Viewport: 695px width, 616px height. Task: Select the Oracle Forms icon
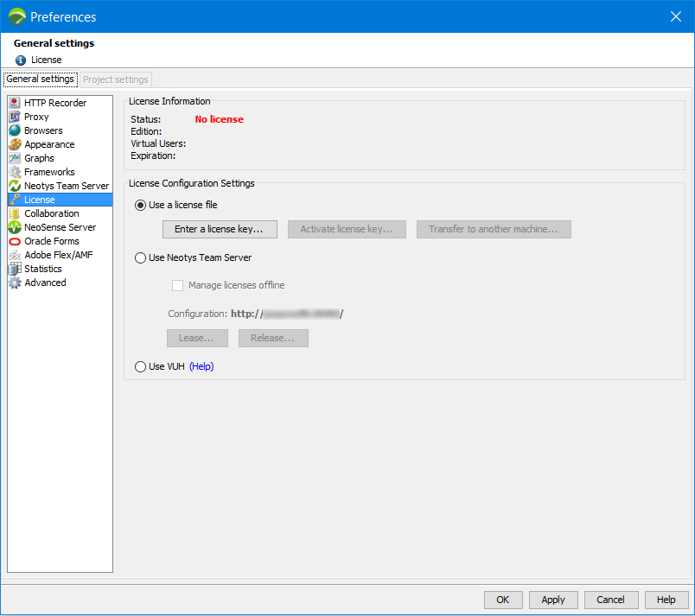pos(15,241)
